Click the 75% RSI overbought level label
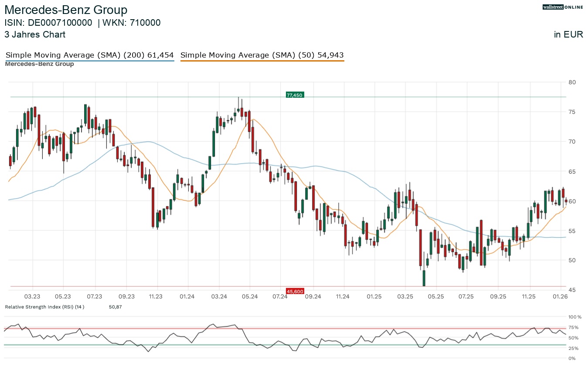 click(x=573, y=327)
